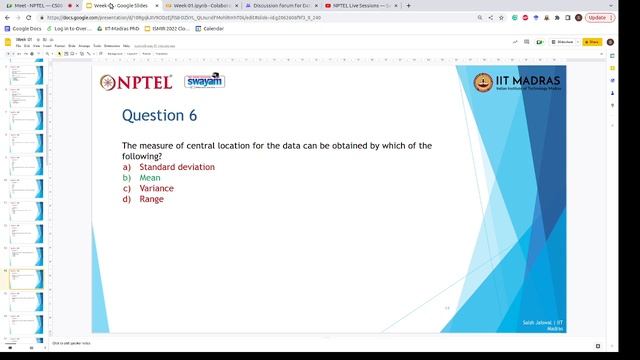Choose the Select cursor tool

pos(59,53)
